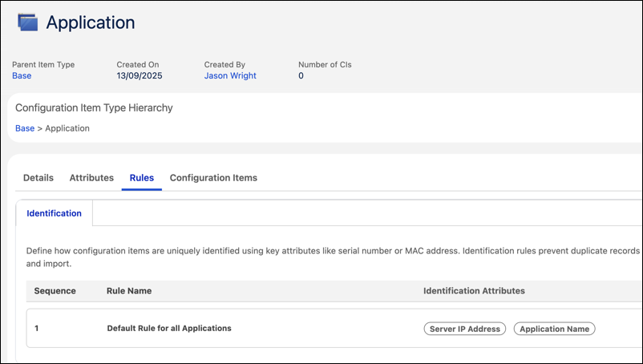Viewport: 643px width, 364px height.
Task: Click Configuration Item Type Hierarchy heading
Action: [94, 107]
